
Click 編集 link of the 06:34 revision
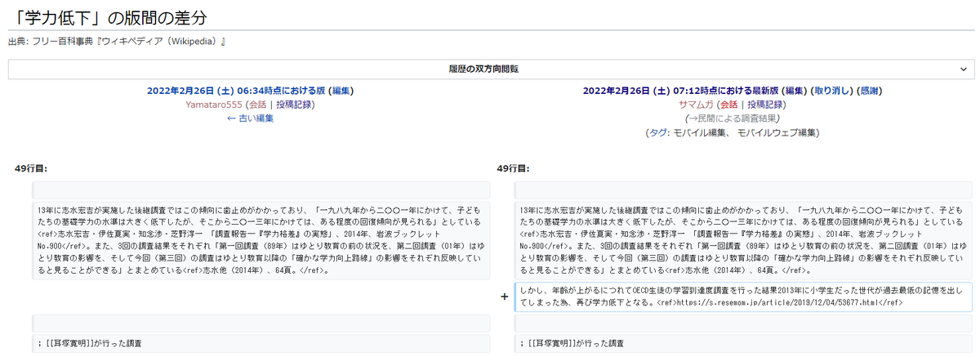341,91
